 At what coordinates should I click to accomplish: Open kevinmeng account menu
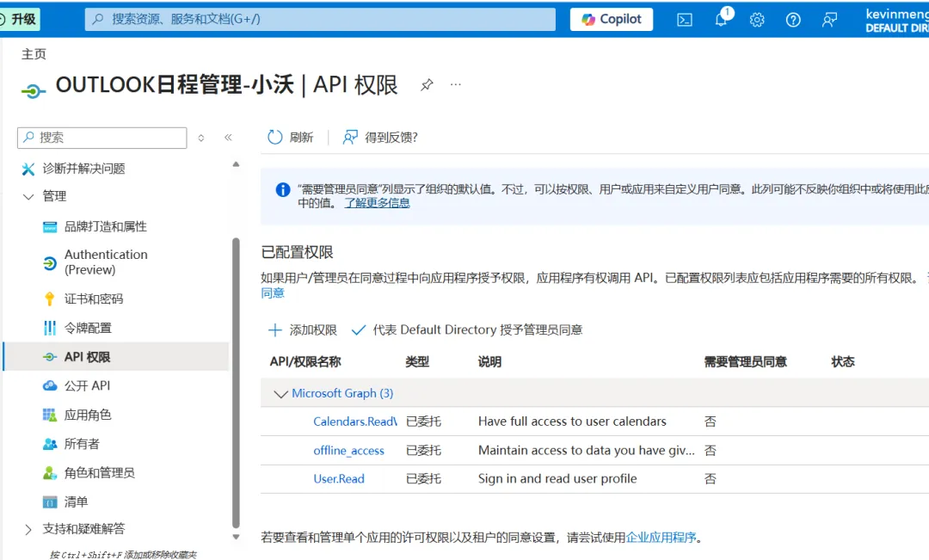(896, 20)
